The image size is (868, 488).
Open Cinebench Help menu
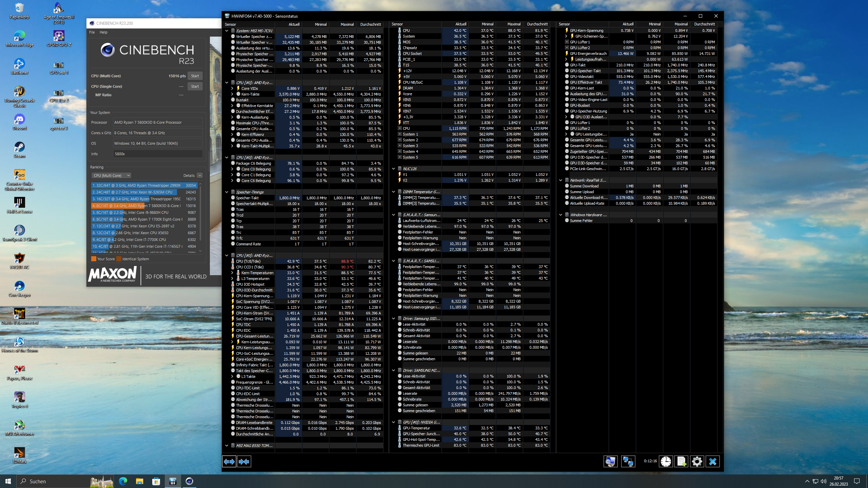pyautogui.click(x=103, y=32)
